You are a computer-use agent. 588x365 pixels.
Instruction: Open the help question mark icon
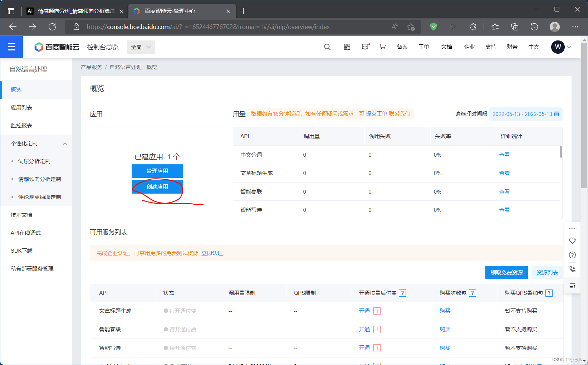click(x=573, y=255)
